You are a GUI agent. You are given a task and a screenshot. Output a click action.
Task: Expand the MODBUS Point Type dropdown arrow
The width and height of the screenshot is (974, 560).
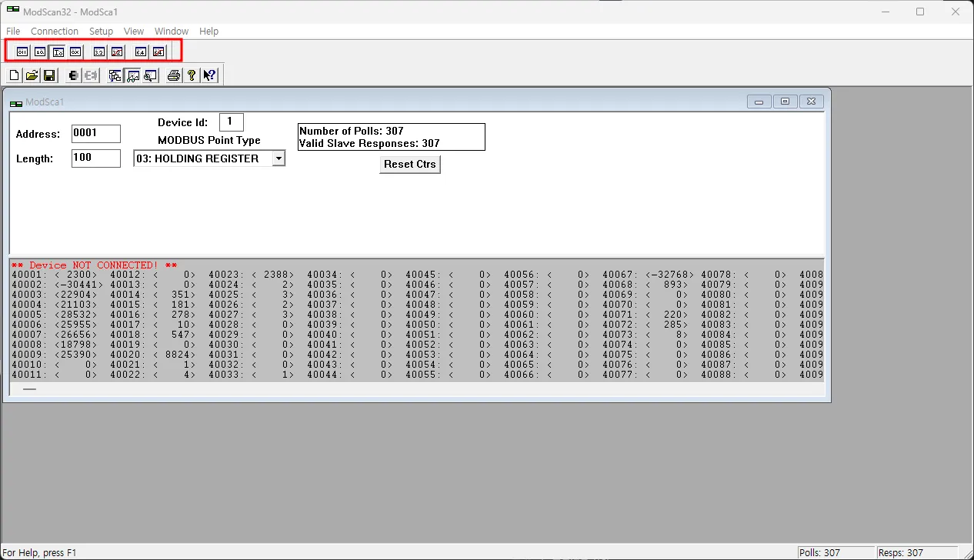tap(279, 158)
